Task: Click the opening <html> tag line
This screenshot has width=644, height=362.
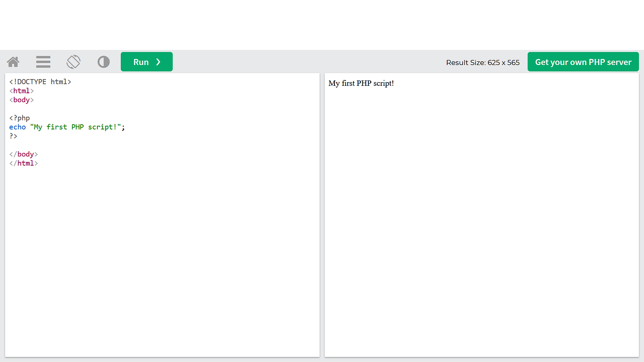Action: [x=22, y=91]
